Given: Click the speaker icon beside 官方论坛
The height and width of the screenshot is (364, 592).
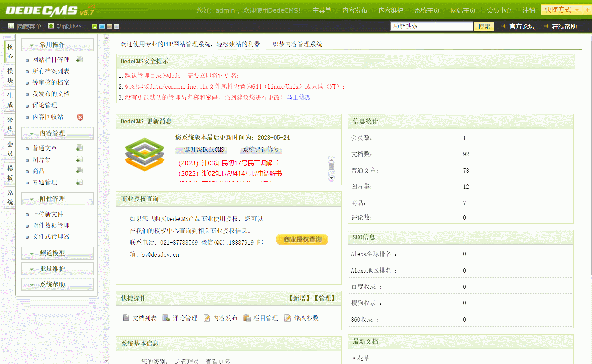Looking at the screenshot, I should click(503, 26).
